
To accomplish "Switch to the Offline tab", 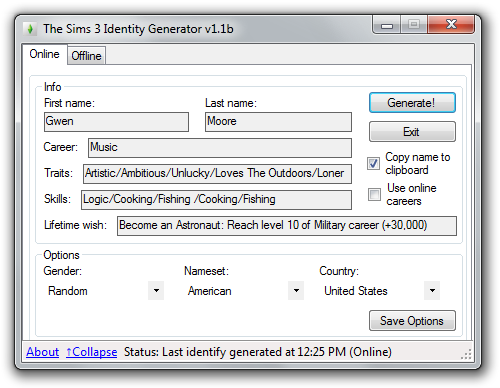I will (86, 56).
